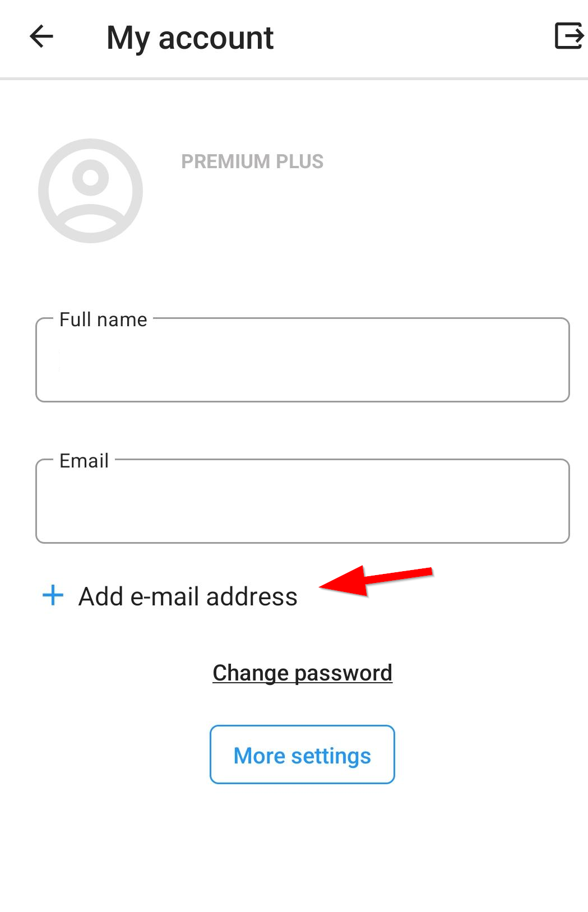Click the word 'address' beside the plus icon
The width and height of the screenshot is (588, 912).
tap(252, 596)
